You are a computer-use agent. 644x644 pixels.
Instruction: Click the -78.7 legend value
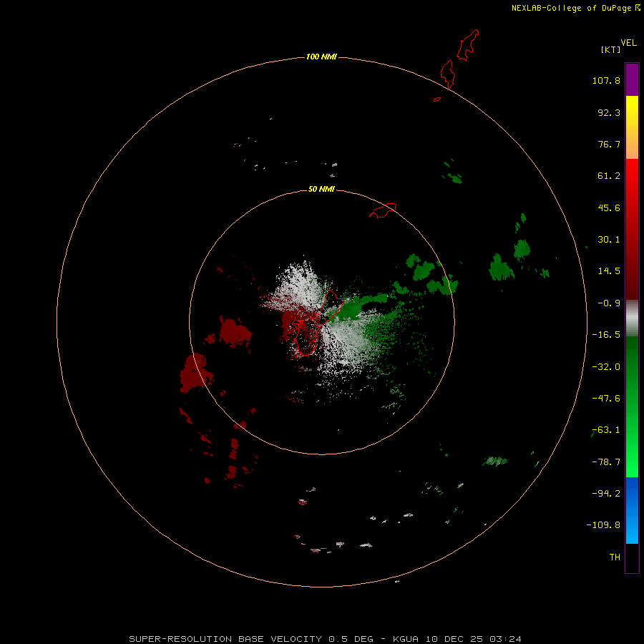point(606,462)
